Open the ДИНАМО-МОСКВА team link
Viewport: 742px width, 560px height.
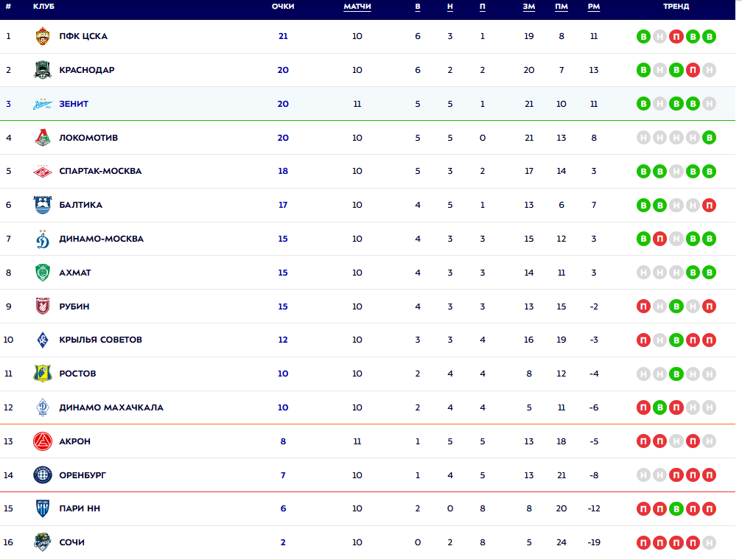coord(102,239)
